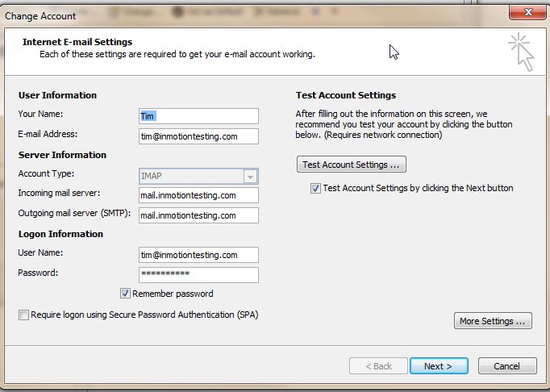Uncheck Test Account Settings by clicking Next
The image size is (550, 392).
pyautogui.click(x=315, y=188)
